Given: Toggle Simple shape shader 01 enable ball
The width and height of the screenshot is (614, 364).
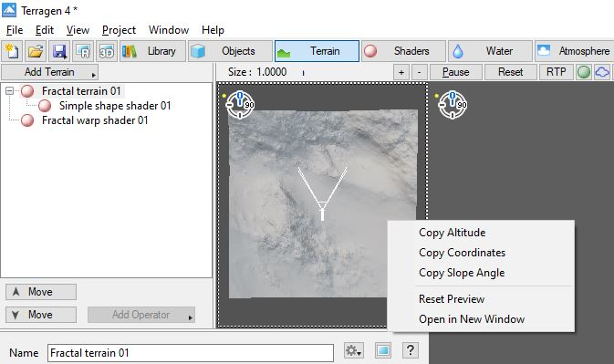Looking at the screenshot, I should click(x=45, y=106).
